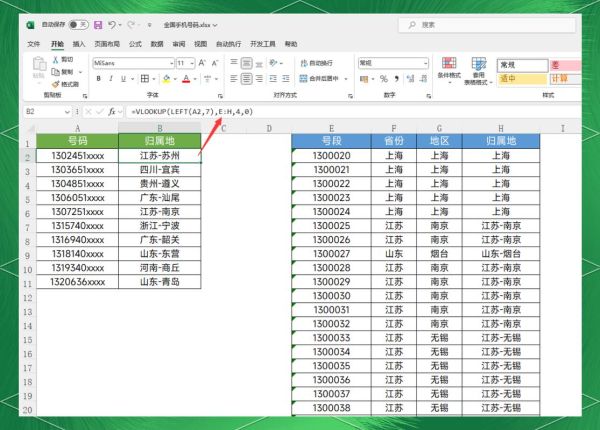
Task: Apply italic formatting
Action: tap(109, 78)
